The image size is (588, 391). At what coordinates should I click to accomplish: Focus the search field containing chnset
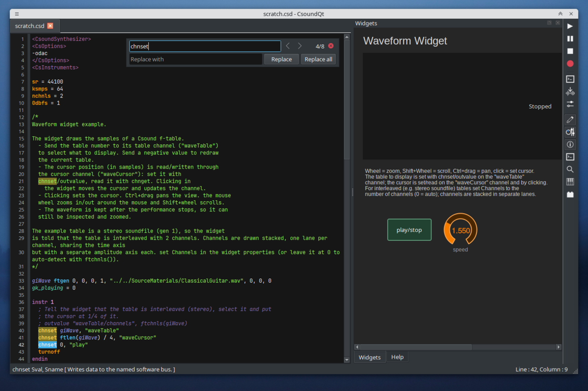click(x=205, y=46)
